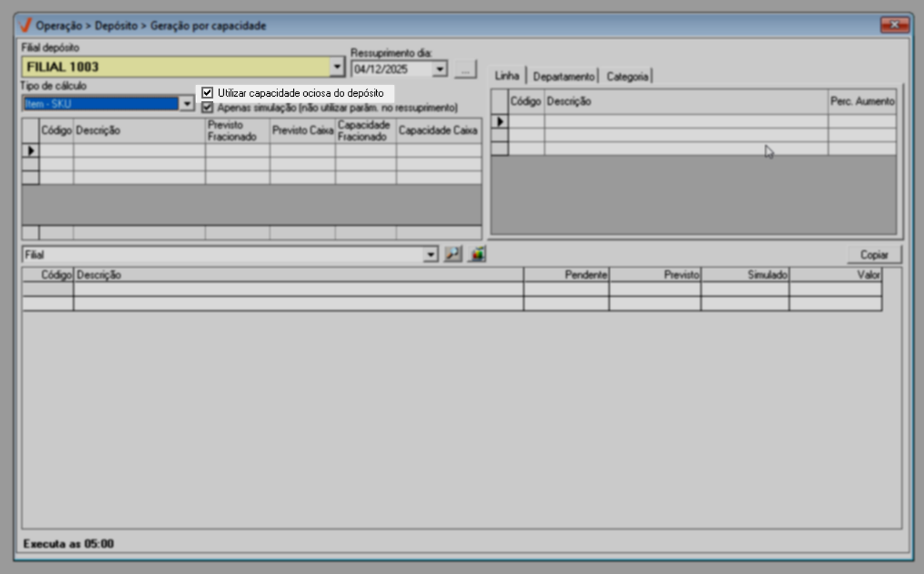This screenshot has width=924, height=574.
Task: Click the Copiar button
Action: (875, 255)
